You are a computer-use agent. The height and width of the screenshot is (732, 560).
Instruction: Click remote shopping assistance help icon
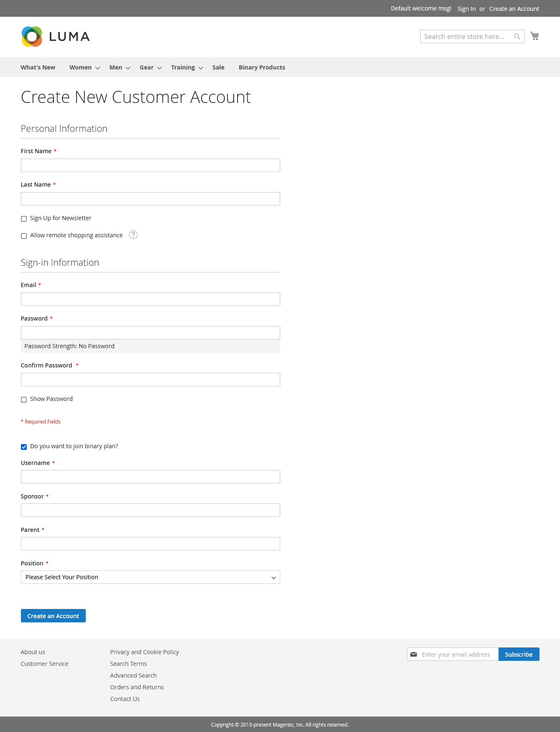[133, 235]
